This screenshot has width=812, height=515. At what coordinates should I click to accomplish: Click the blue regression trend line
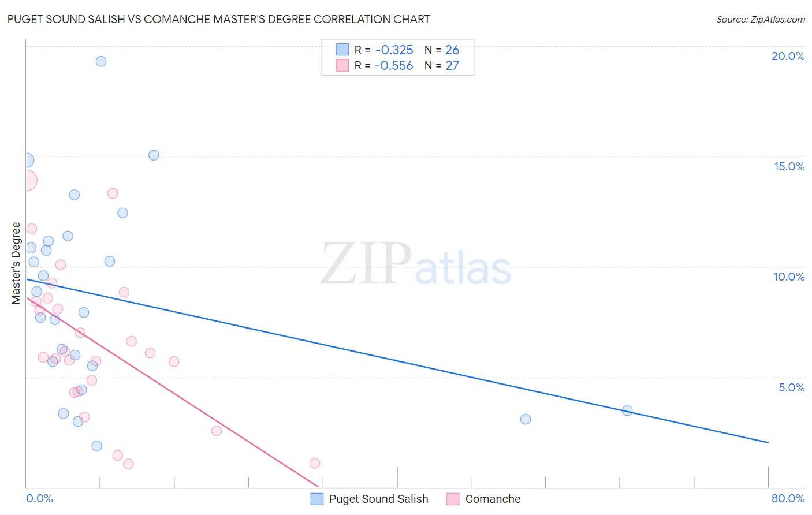point(397,360)
